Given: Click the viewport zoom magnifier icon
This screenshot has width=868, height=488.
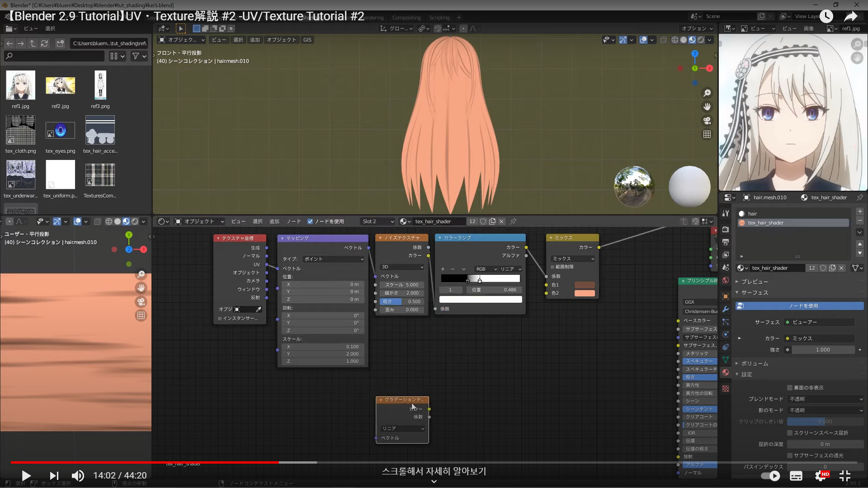Looking at the screenshot, I should [x=707, y=93].
